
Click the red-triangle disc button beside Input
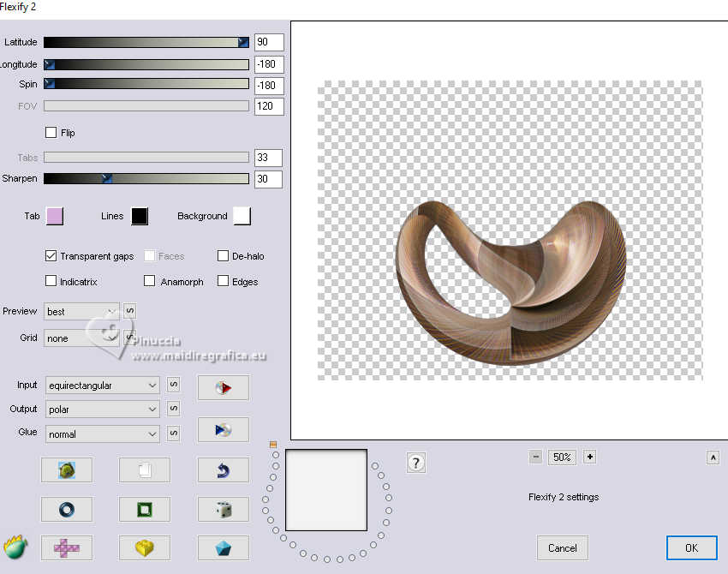(x=224, y=387)
